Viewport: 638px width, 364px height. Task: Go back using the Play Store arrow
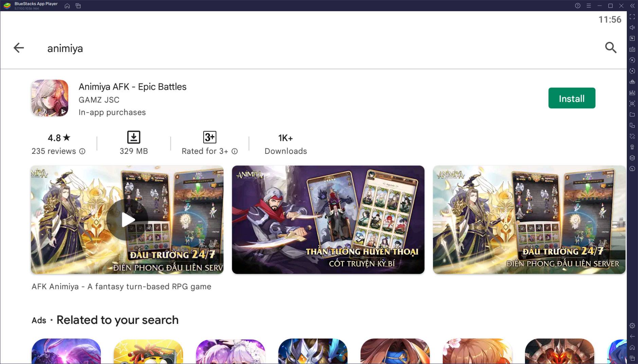(19, 48)
